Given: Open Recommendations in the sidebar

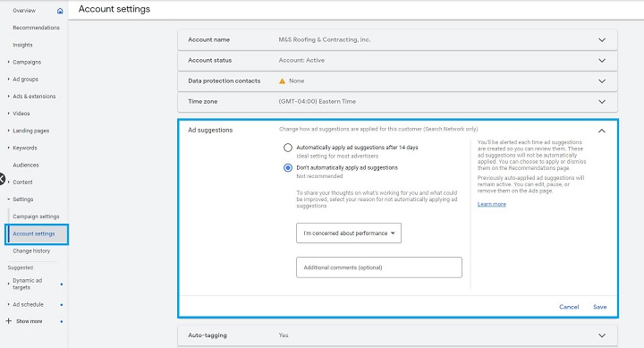Looking at the screenshot, I should [36, 28].
